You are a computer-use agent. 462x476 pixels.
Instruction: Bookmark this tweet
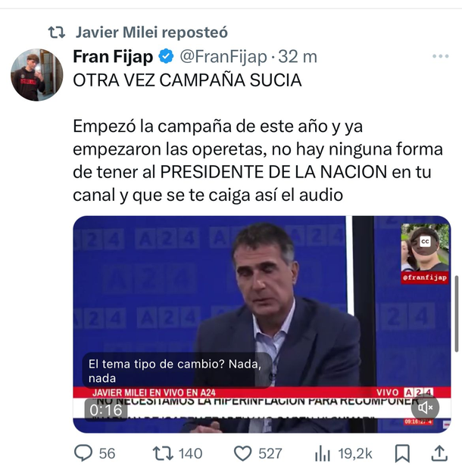pos(402,453)
